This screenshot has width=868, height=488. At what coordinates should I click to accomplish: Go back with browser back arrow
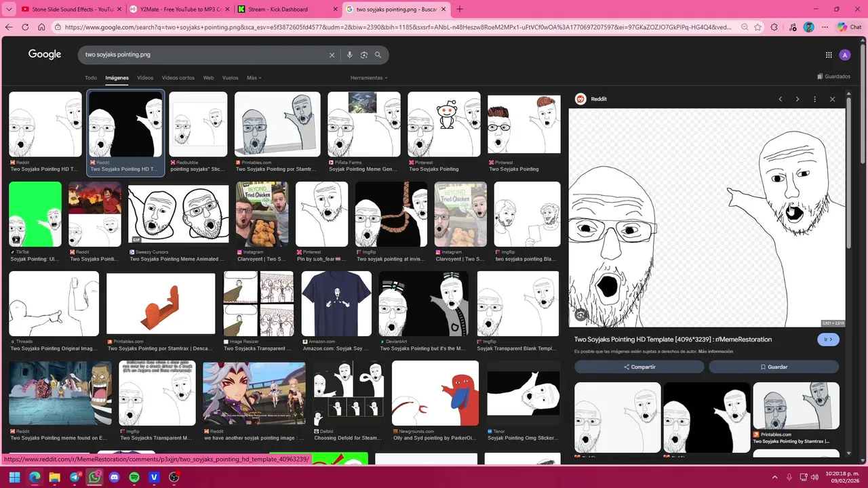9,27
